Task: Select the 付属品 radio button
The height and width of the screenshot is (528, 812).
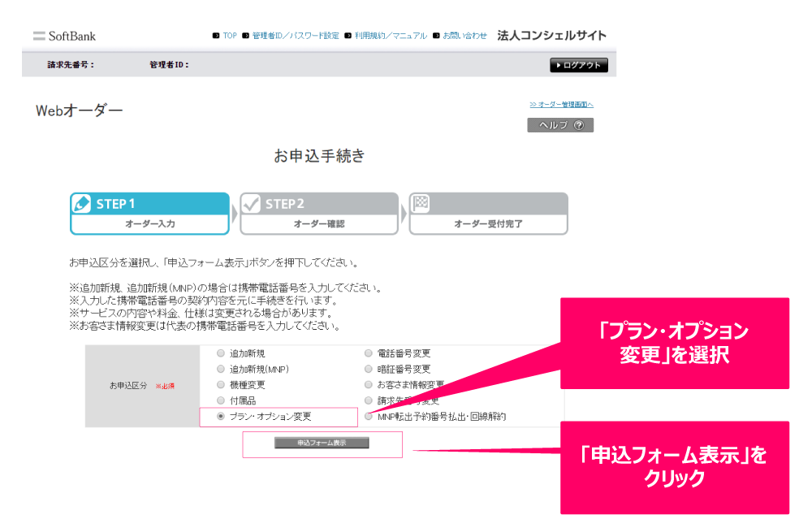Action: click(x=221, y=400)
